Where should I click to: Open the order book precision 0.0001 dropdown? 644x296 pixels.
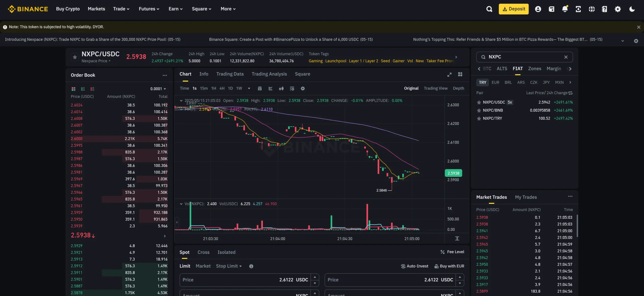[158, 89]
